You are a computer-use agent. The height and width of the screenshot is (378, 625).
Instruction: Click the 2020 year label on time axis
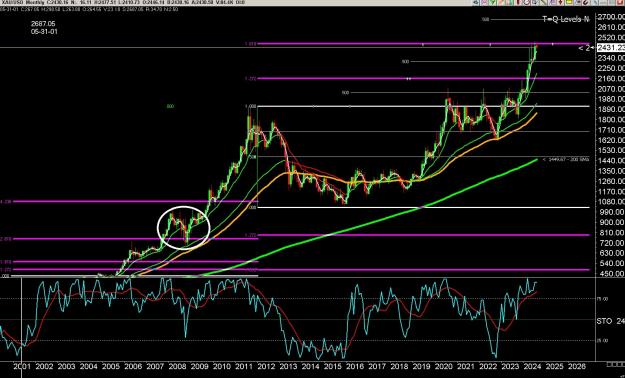pos(443,366)
